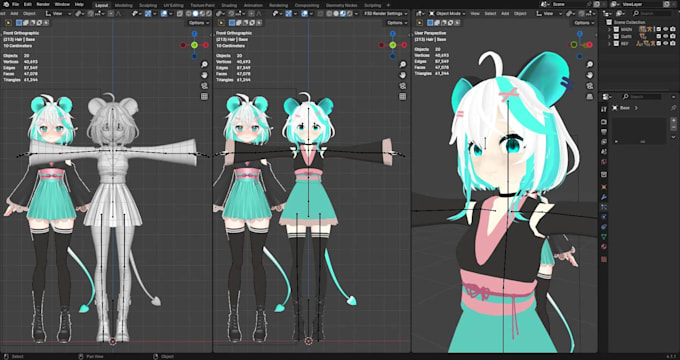The height and width of the screenshot is (360, 680).
Task: Open Select menu in the right viewport header
Action: (490, 13)
